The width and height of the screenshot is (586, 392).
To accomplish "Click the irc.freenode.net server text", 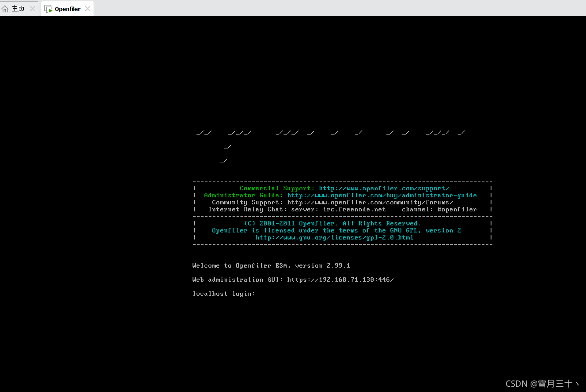I will pos(354,209).
